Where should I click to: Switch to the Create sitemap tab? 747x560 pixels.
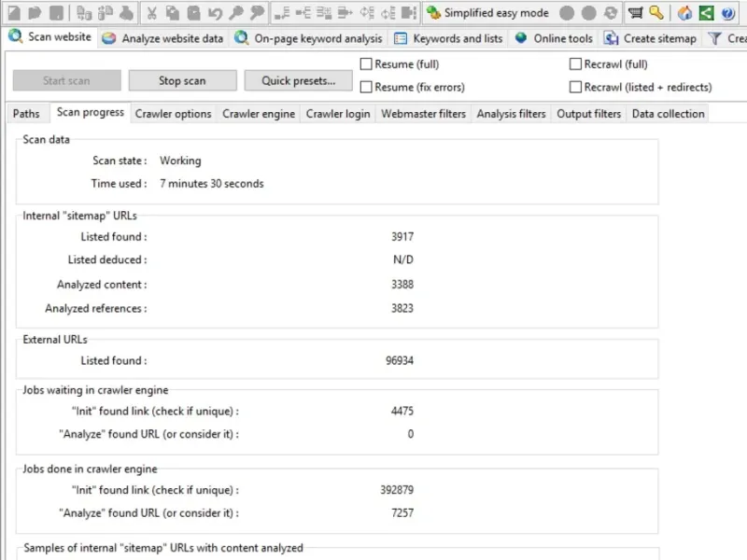click(651, 38)
